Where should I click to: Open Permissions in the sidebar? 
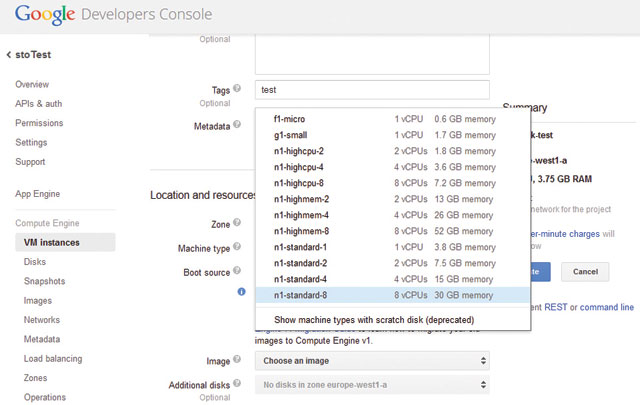39,123
